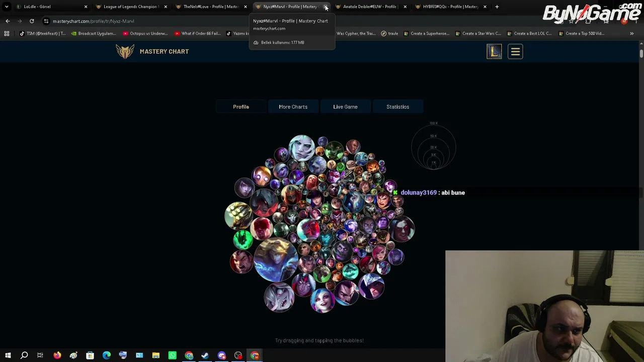Open File Explorer from the taskbar

pyautogui.click(x=156, y=356)
